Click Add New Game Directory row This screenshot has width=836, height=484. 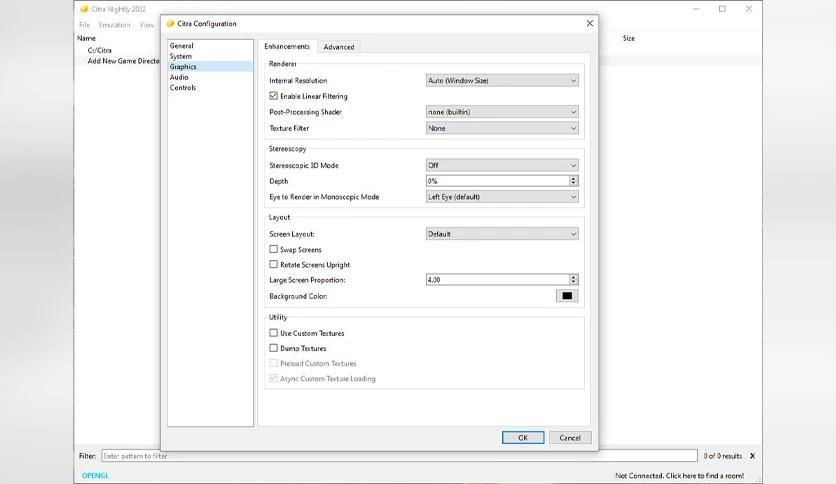pos(123,61)
